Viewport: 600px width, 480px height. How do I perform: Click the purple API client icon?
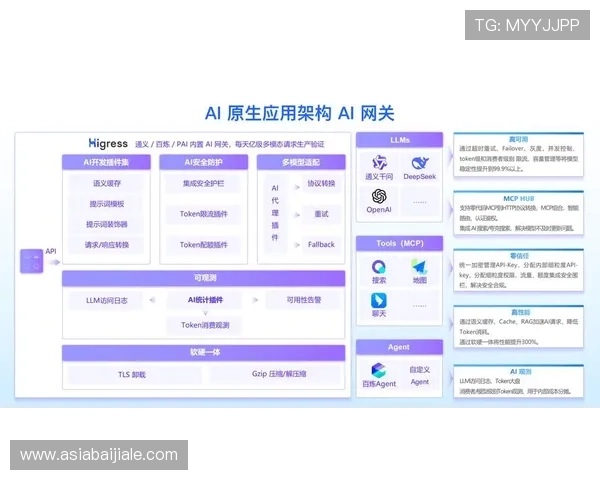point(31,261)
